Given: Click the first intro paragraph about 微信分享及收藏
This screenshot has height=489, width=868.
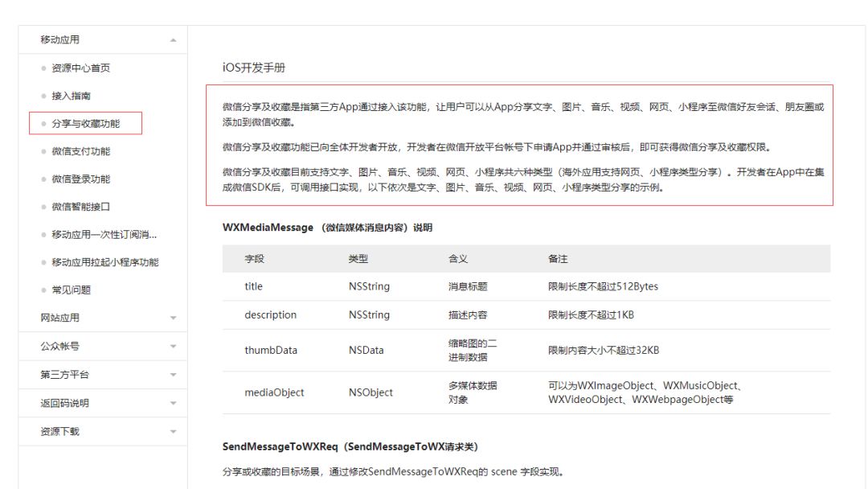Looking at the screenshot, I should point(523,114).
